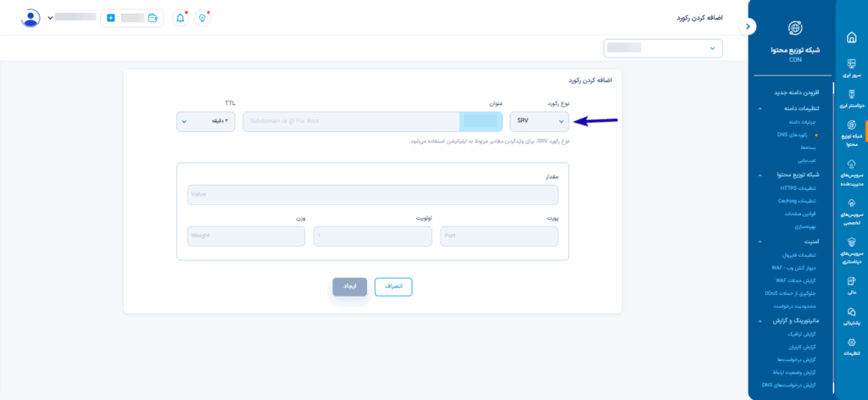Image resolution: width=868 pixels, height=400 pixels.
Task: Collapse the شبکه توزیع محتوا submenu section
Action: (x=760, y=175)
